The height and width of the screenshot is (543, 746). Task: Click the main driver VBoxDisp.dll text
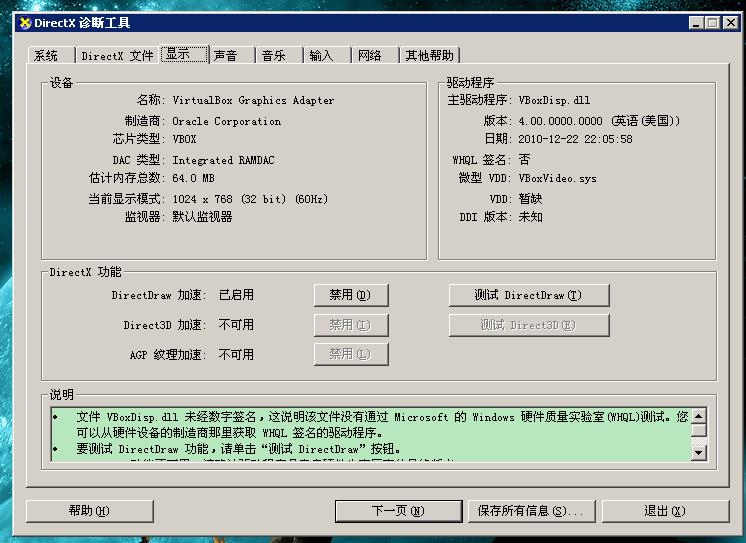tap(554, 100)
